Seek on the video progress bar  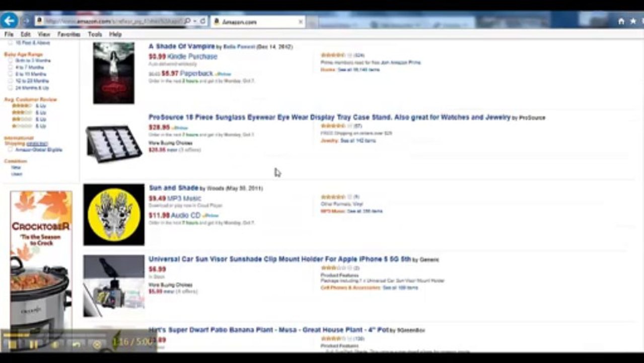(x=54, y=334)
